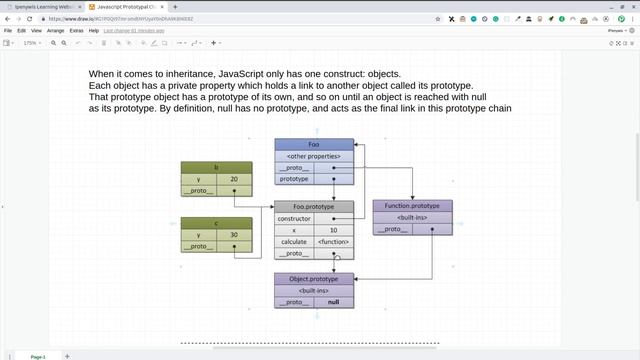Click the undo arrow in the toolbar
This screenshot has width=640, height=360.
coord(78,43)
